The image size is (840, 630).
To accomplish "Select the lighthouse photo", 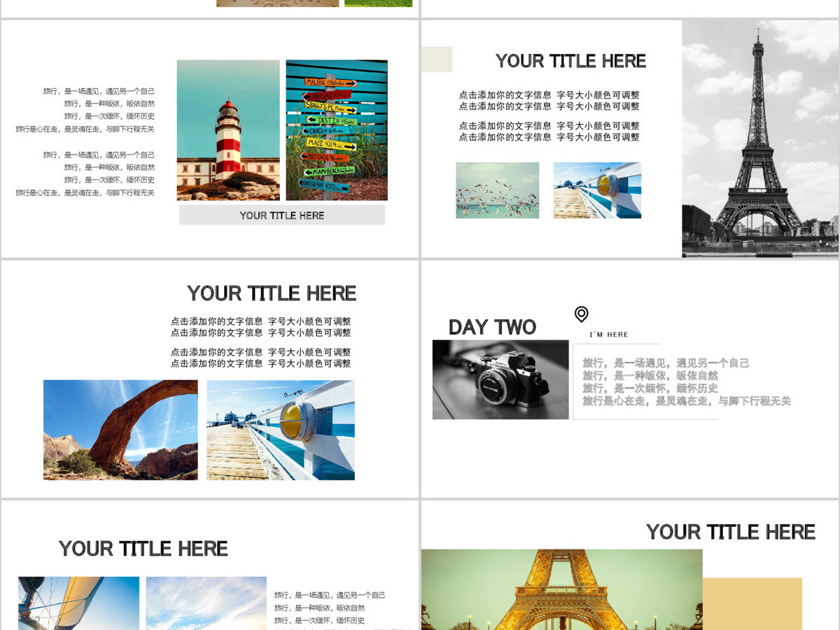I will (228, 130).
